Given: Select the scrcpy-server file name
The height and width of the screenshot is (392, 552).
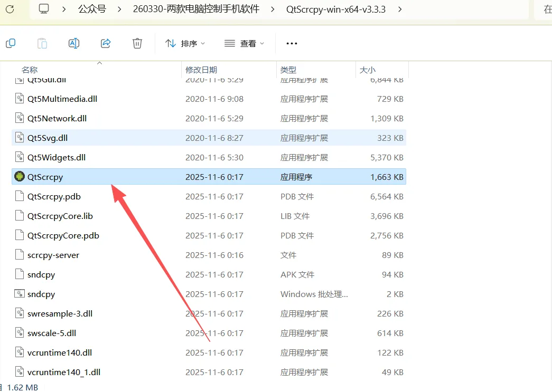Looking at the screenshot, I should (x=53, y=255).
